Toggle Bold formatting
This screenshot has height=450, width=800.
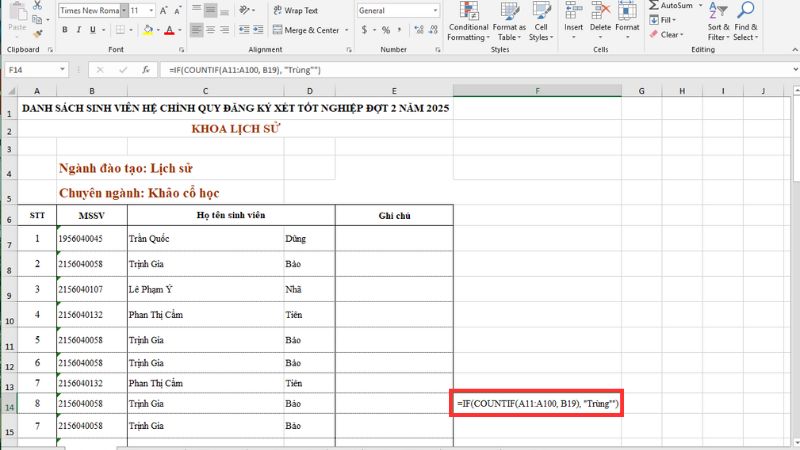pos(65,30)
